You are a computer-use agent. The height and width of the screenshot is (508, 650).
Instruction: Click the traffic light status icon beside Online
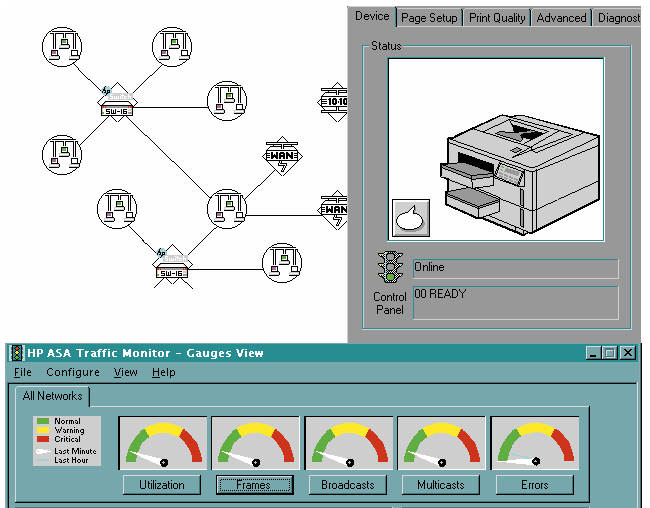click(390, 267)
